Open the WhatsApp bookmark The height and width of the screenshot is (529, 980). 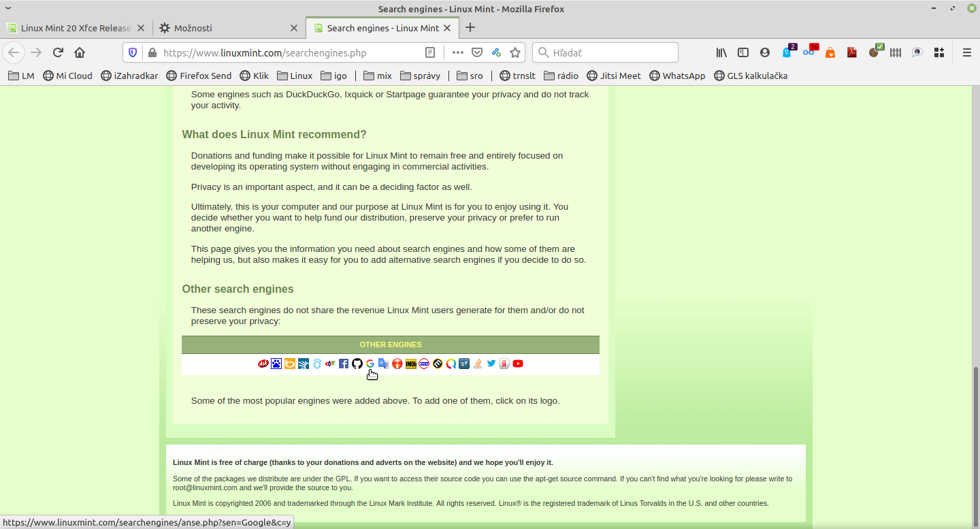[677, 76]
